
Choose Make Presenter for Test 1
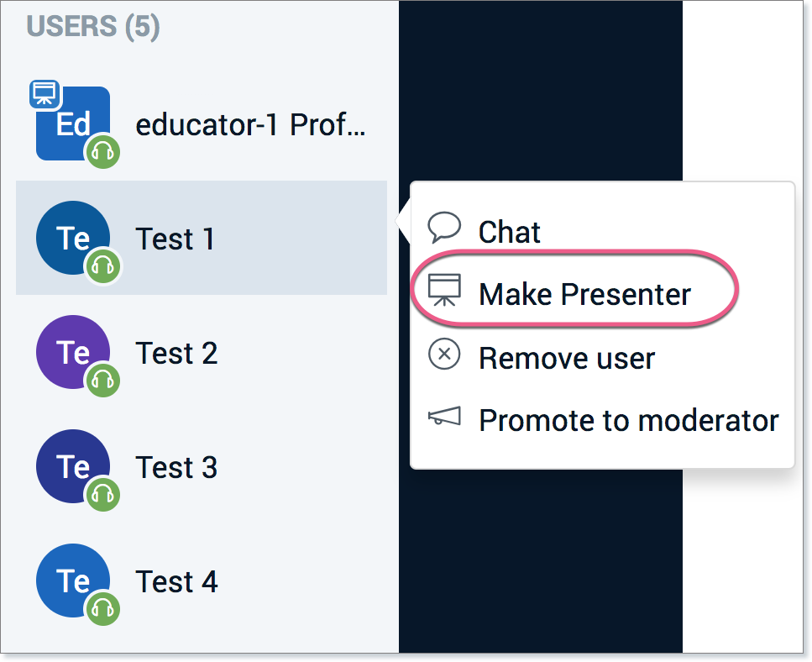(x=584, y=295)
